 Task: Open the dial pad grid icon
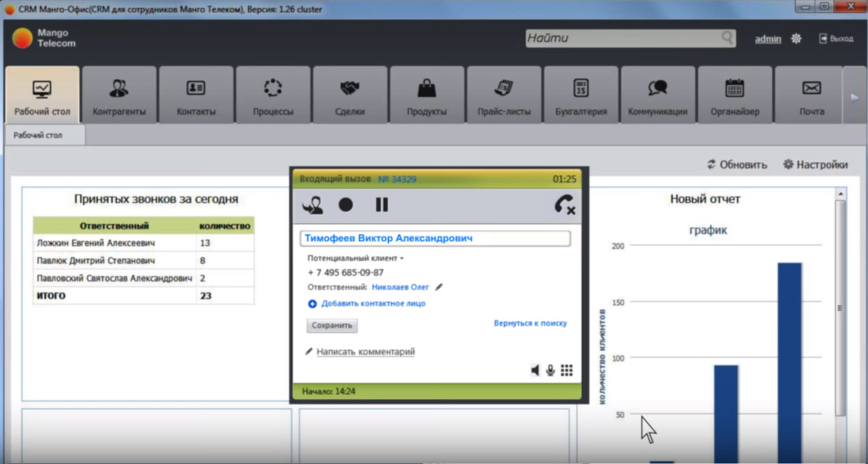(x=567, y=370)
